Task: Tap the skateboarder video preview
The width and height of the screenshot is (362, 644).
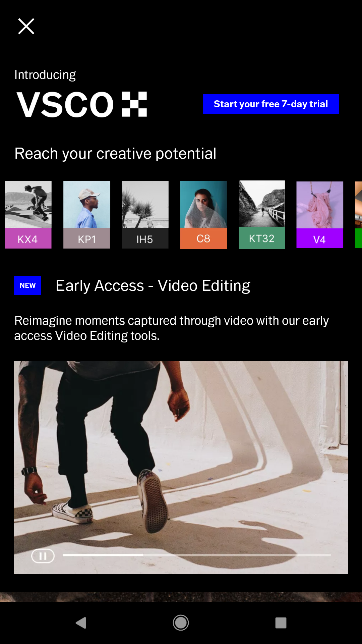Action: 181,467
